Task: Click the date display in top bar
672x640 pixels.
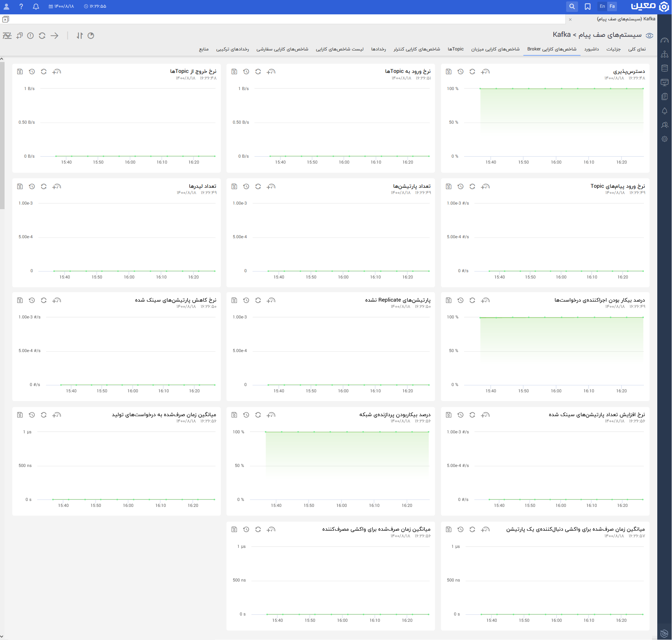Action: [x=62, y=6]
